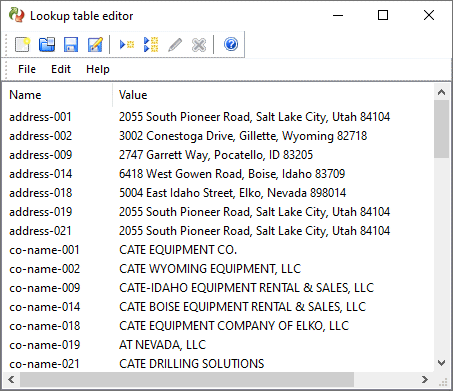Viewport: 453px width, 391px height.
Task: Click the vertical scrollbar down arrow
Action: click(442, 363)
